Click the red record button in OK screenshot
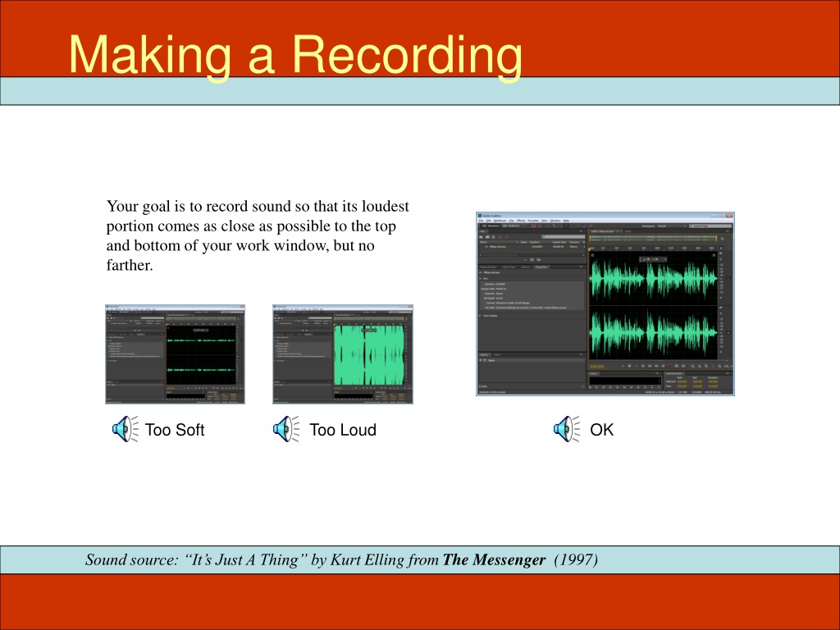 [670, 366]
